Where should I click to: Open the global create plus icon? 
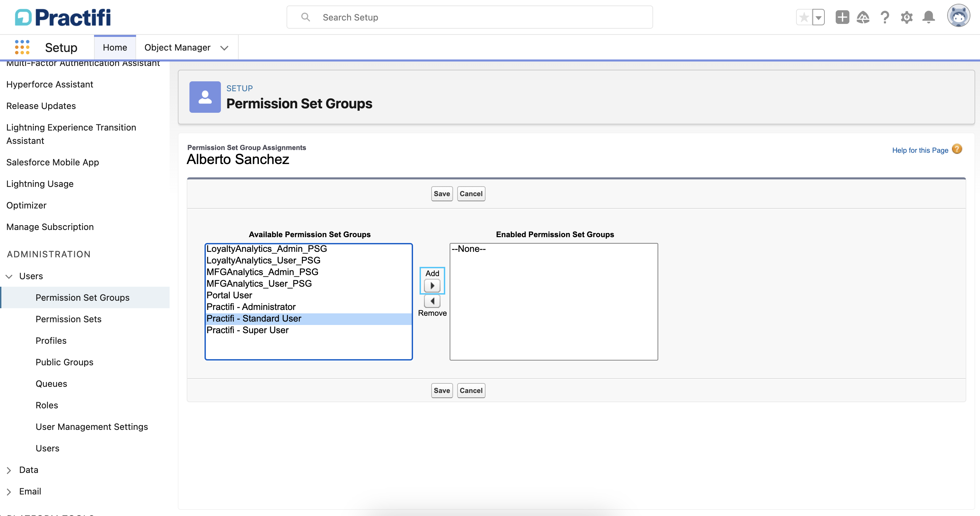(842, 17)
